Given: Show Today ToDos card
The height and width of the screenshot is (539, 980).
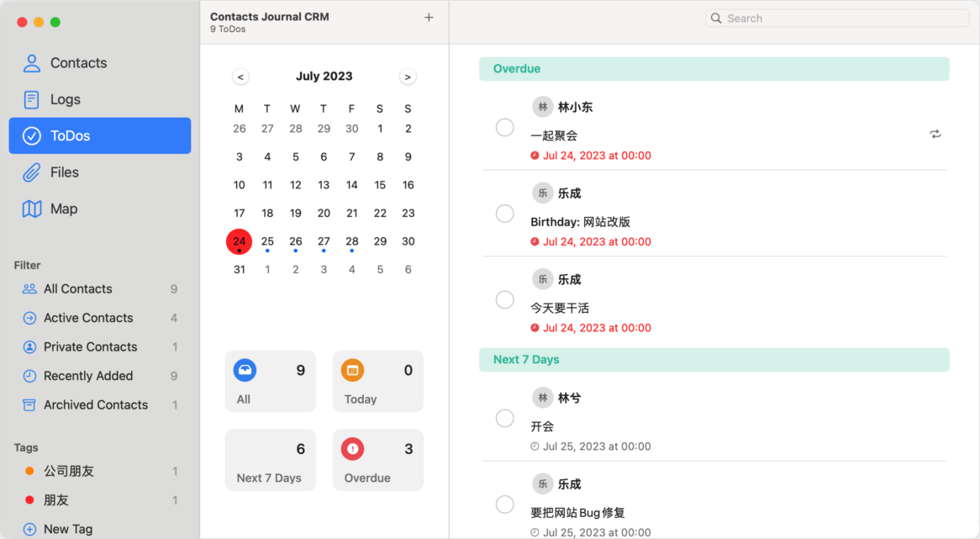Looking at the screenshot, I should pyautogui.click(x=378, y=382).
